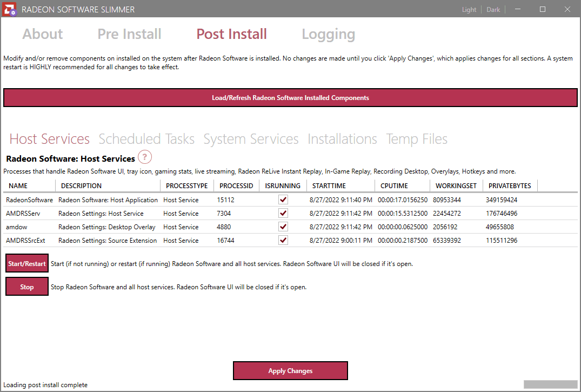
Task: Sort by the PROCESSID column header
Action: (x=237, y=185)
